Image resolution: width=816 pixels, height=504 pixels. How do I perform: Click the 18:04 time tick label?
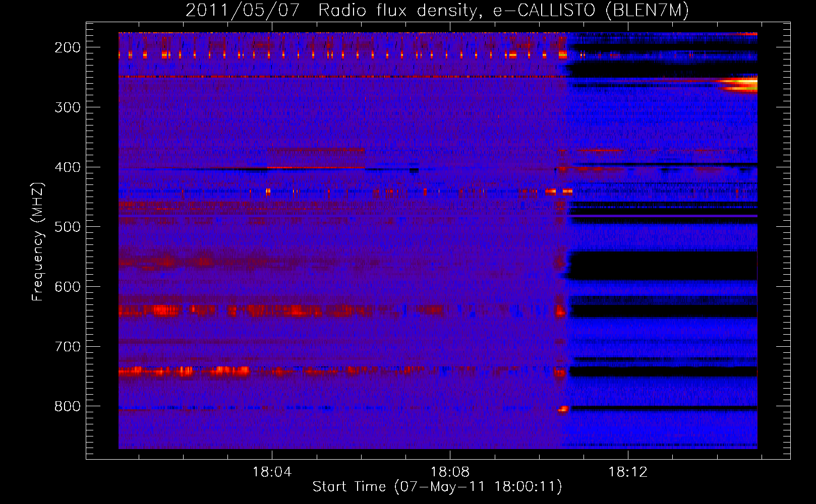[x=272, y=472]
